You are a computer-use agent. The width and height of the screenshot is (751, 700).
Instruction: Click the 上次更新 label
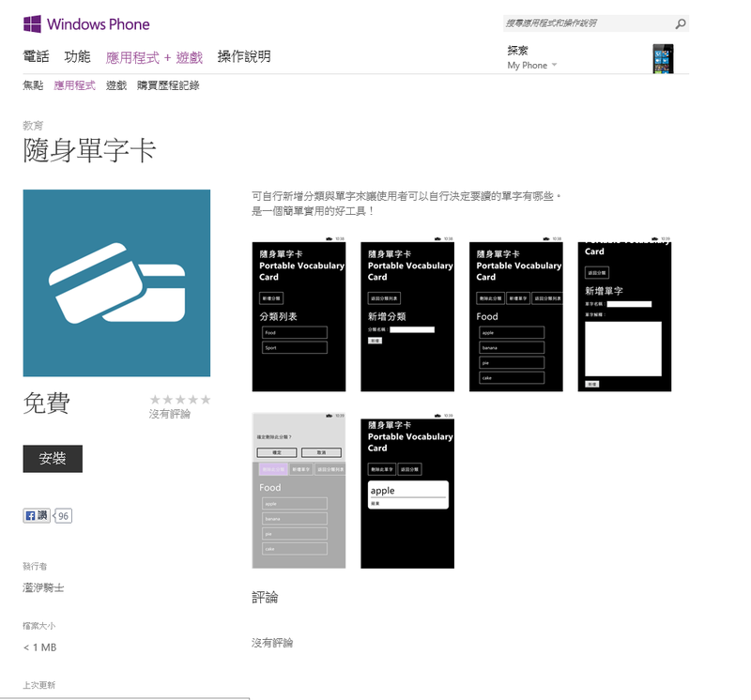pyautogui.click(x=39, y=685)
